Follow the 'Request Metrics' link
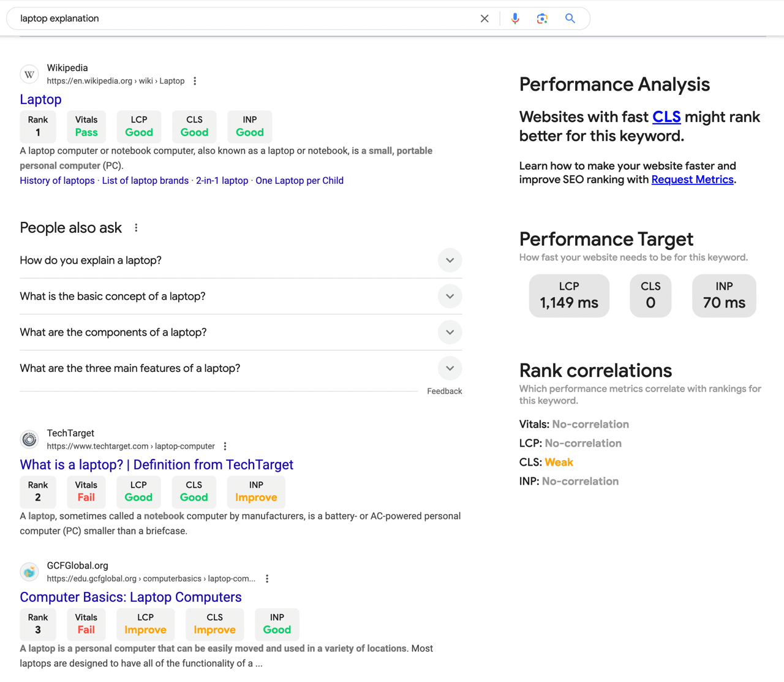This screenshot has width=784, height=682. click(692, 180)
